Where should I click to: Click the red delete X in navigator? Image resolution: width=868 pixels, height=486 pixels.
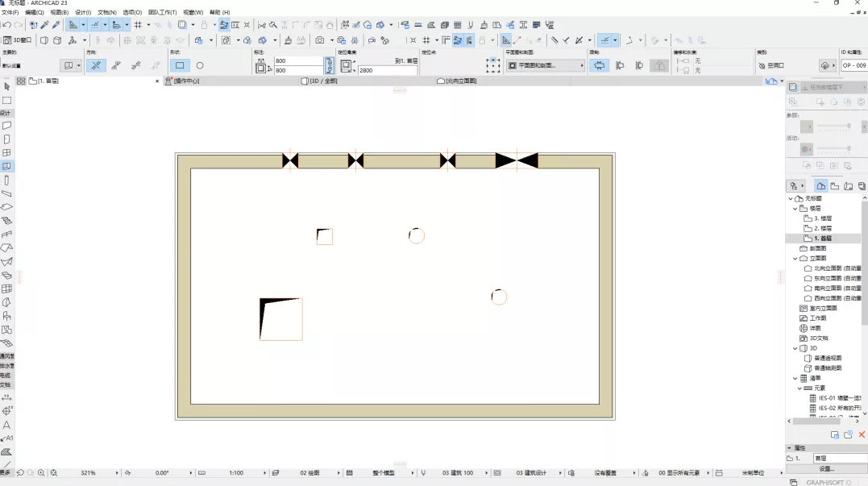point(862,434)
